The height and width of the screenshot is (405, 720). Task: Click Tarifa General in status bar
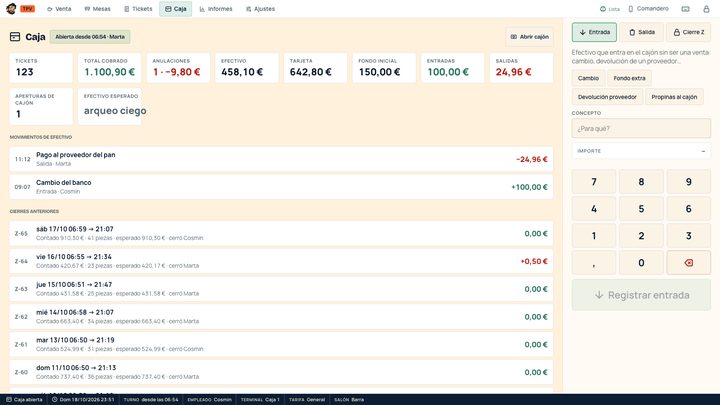coord(307,399)
